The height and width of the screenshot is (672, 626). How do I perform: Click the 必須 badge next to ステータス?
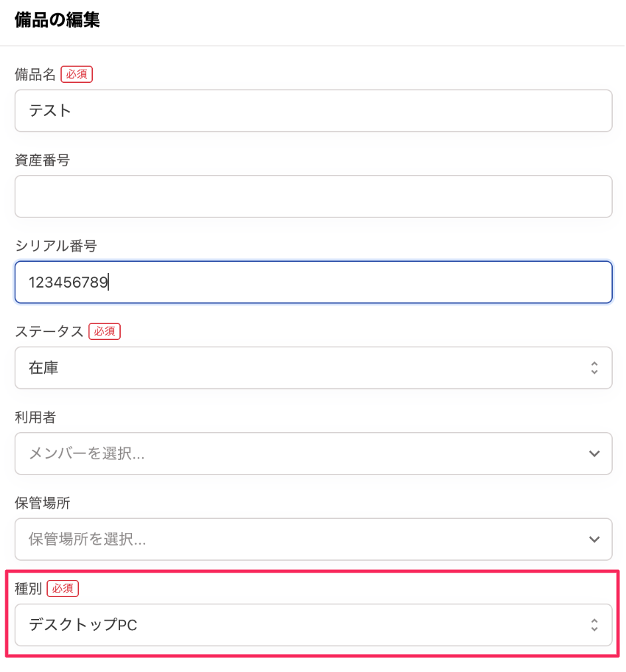[104, 331]
